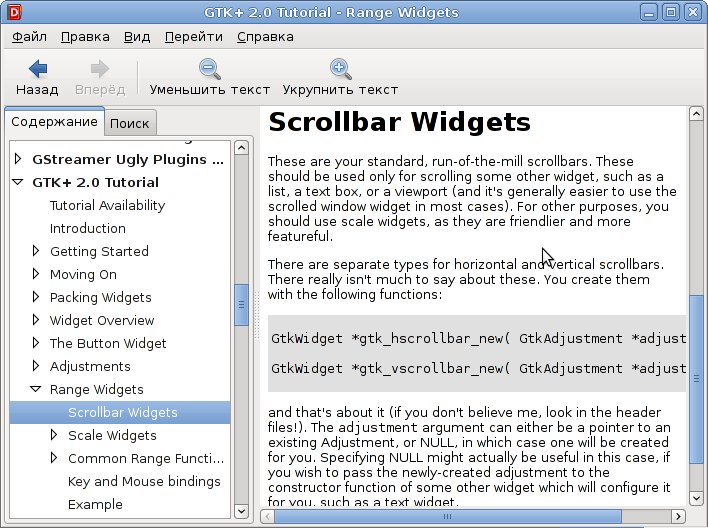Screen dimensions: 708x528
Task: Select the Scale Widgets entry
Action: 112,435
